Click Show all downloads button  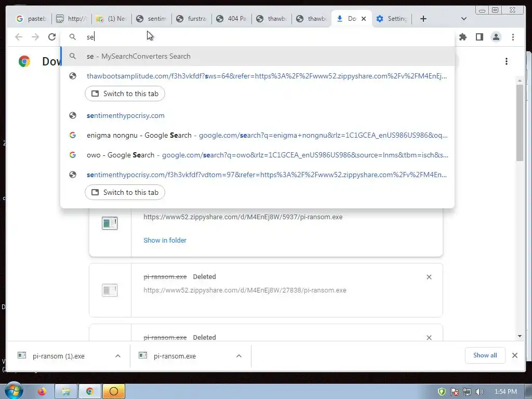pyautogui.click(x=485, y=355)
